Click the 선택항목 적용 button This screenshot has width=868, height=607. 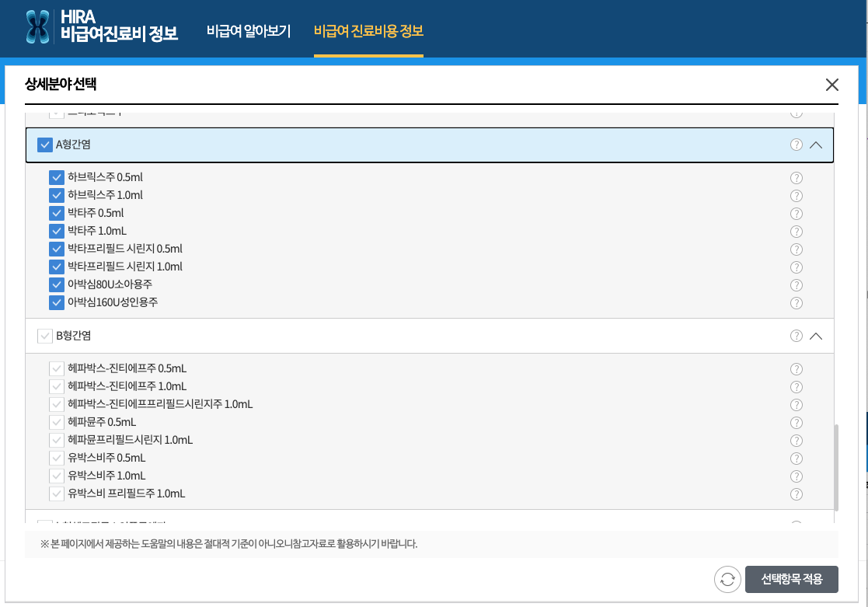[792, 579]
